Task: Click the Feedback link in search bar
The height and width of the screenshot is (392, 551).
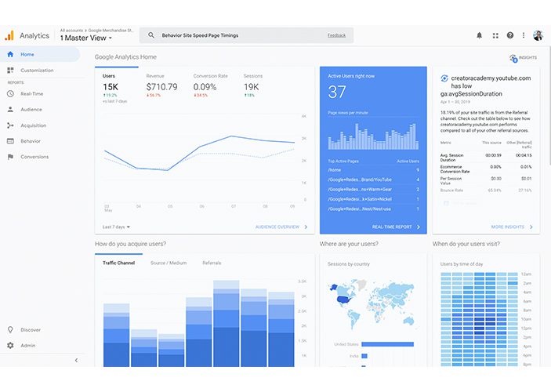Action: click(x=336, y=35)
